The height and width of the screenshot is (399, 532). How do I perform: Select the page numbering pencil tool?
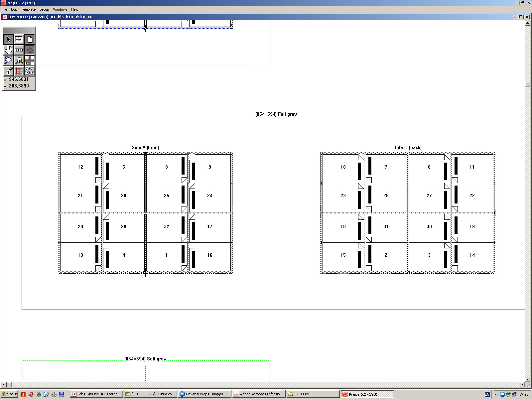[x=8, y=71]
